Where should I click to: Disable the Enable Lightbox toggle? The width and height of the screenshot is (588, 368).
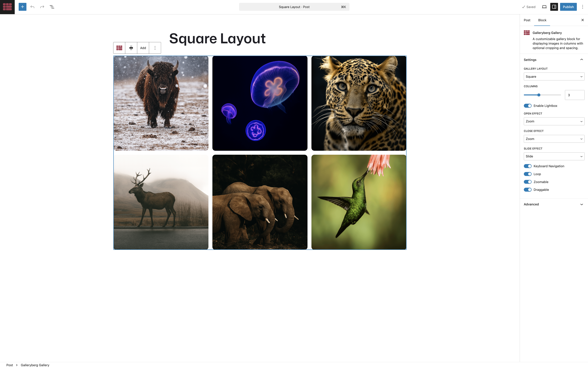pos(527,106)
